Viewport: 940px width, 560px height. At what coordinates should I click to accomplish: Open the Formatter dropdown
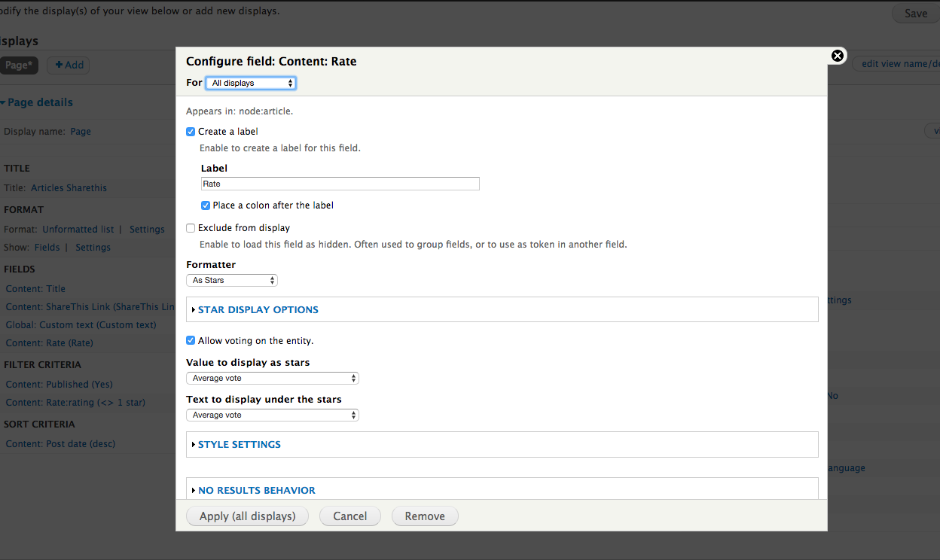point(232,280)
